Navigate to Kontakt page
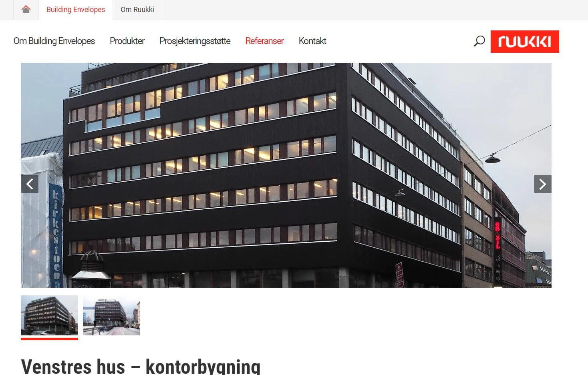 pyautogui.click(x=312, y=41)
